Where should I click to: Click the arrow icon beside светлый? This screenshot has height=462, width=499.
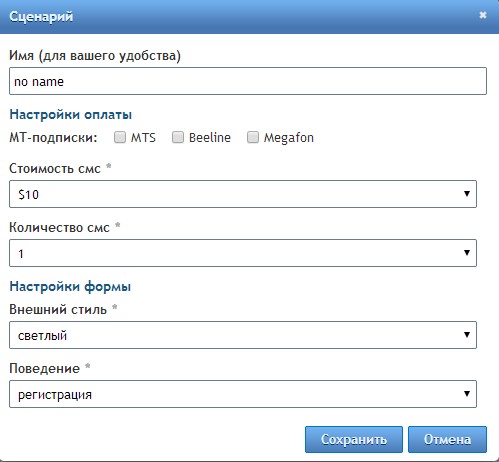pos(467,335)
